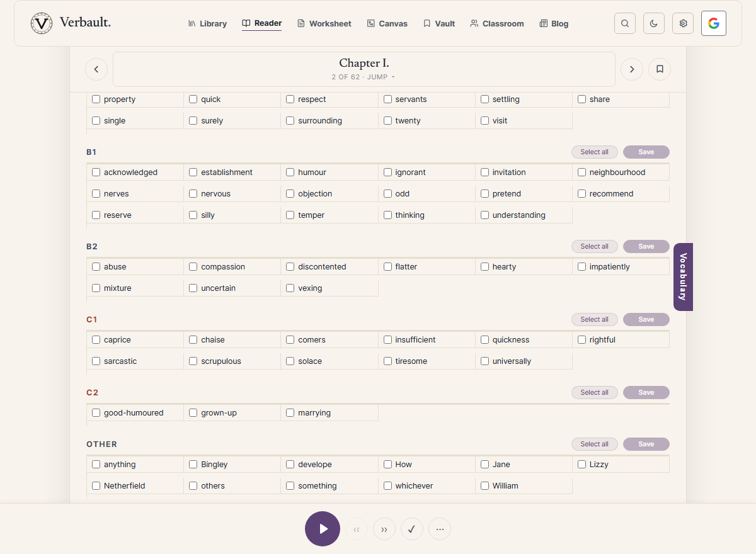This screenshot has width=756, height=554.
Task: Open the Vocabulary side tab
Action: click(683, 277)
